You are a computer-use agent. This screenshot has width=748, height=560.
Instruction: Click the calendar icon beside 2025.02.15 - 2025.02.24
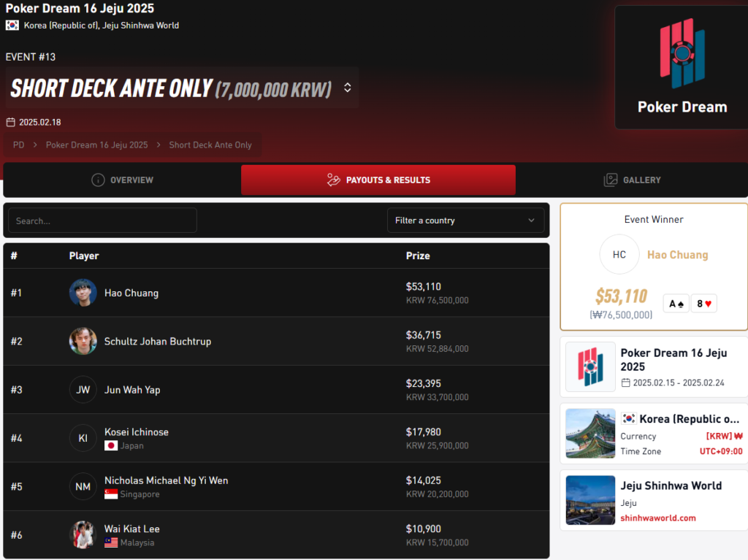coord(625,383)
